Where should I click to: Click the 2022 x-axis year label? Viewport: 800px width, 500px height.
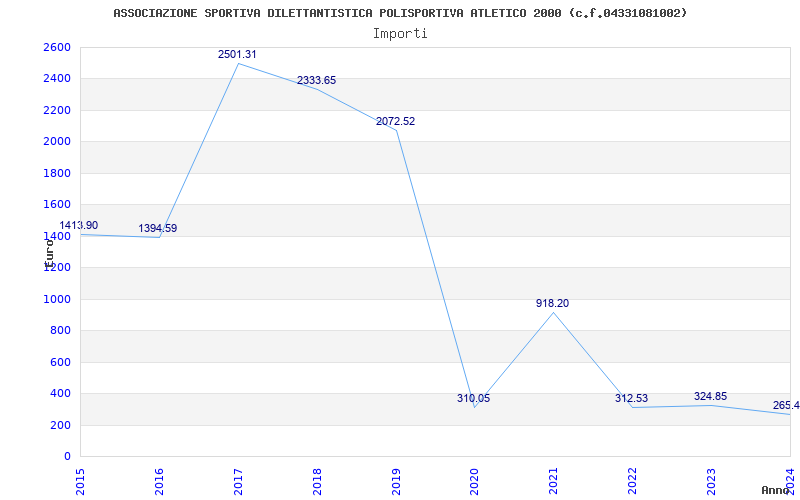coord(633,483)
